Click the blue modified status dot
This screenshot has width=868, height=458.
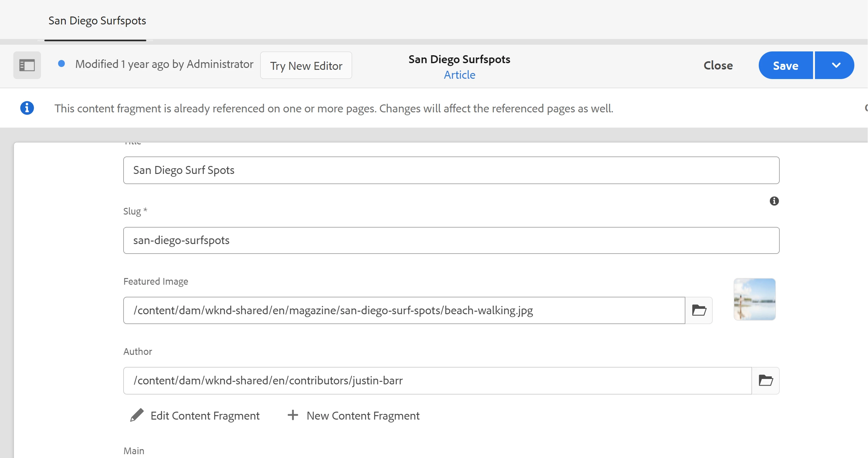coord(61,64)
